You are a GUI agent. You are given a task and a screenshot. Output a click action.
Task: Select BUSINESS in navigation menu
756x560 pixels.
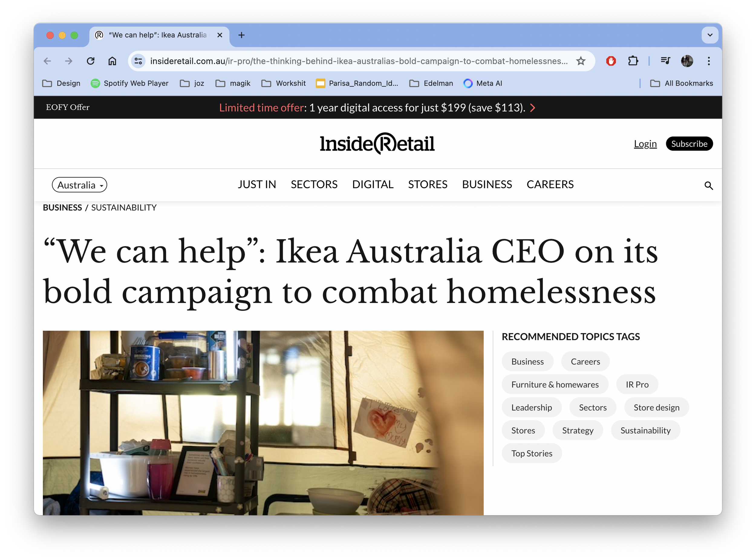point(487,185)
